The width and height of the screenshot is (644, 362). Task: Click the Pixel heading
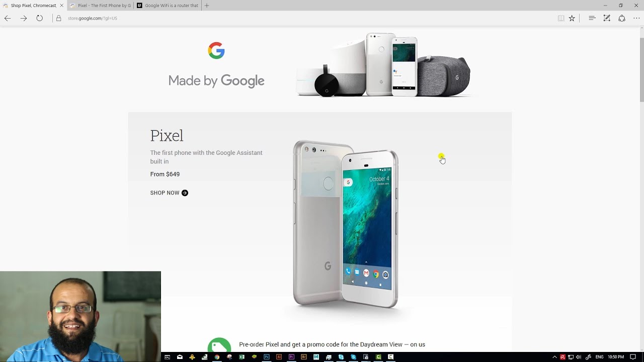click(167, 136)
